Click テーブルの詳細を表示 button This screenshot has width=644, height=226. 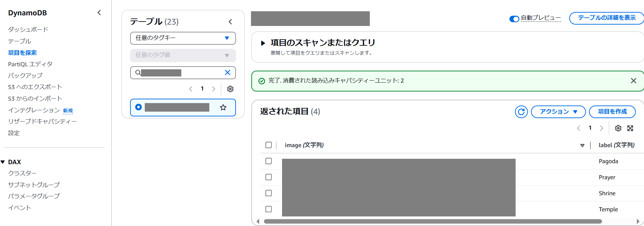[606, 18]
